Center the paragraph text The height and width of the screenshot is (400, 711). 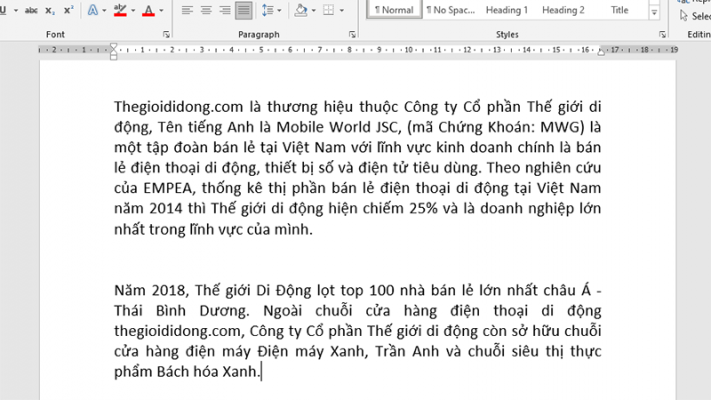coord(206,10)
